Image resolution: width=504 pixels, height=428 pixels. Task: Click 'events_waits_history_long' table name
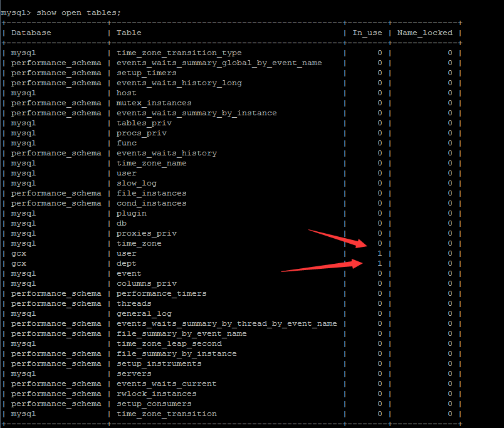coord(179,83)
